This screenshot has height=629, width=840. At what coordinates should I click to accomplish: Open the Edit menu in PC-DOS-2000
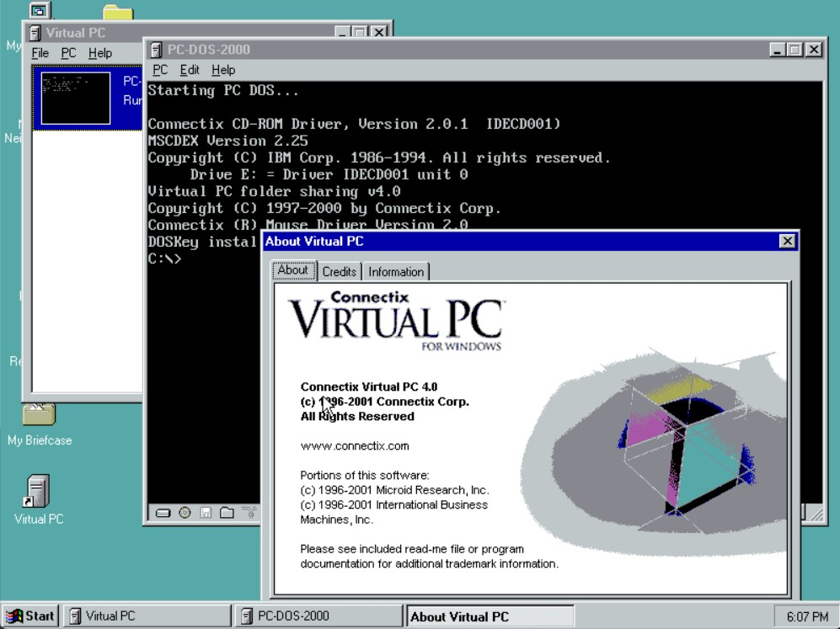point(190,70)
